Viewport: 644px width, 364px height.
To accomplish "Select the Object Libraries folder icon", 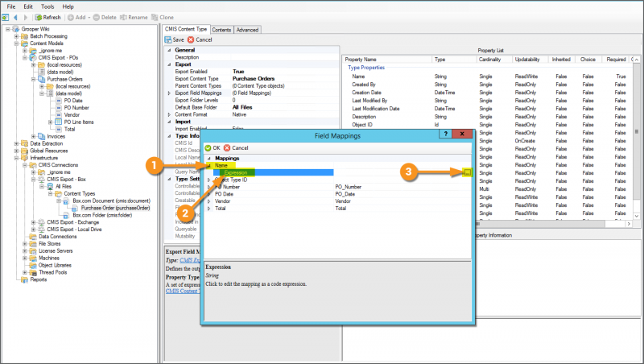I will (x=33, y=266).
